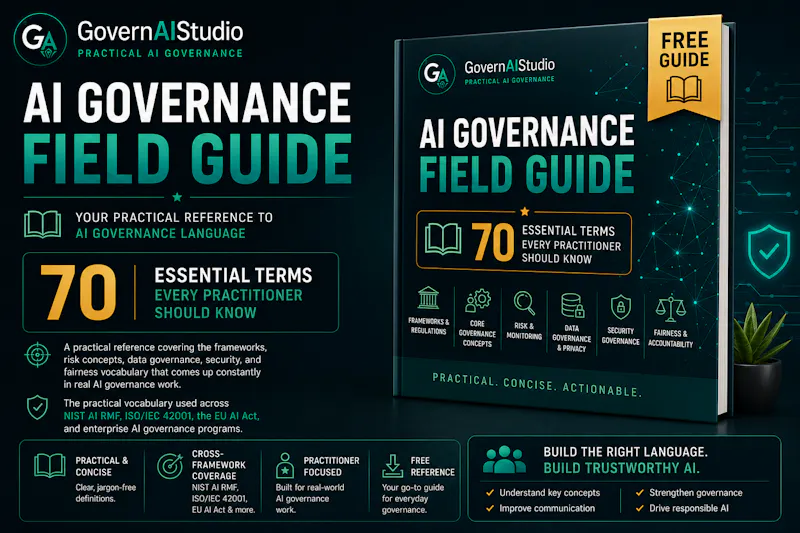Click the open book icon beside 'Your practical reference to'

pos(42,224)
